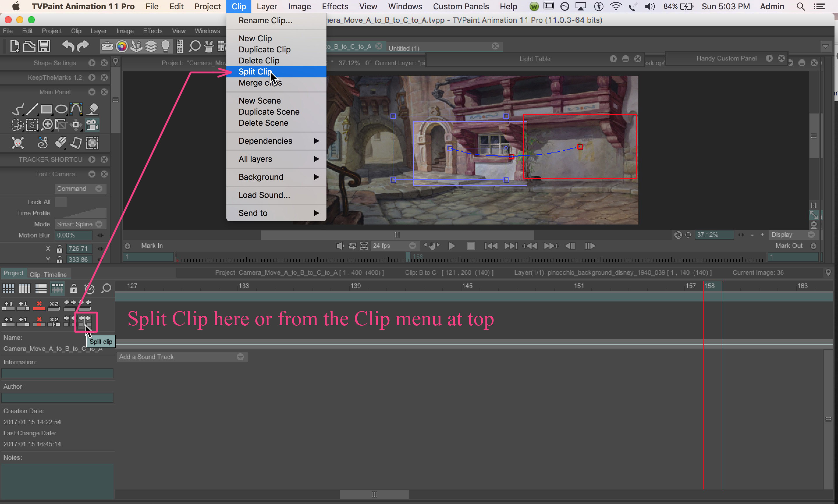Viewport: 838px width, 504px height.
Task: Click the Save floppy disk icon
Action: pos(44,46)
